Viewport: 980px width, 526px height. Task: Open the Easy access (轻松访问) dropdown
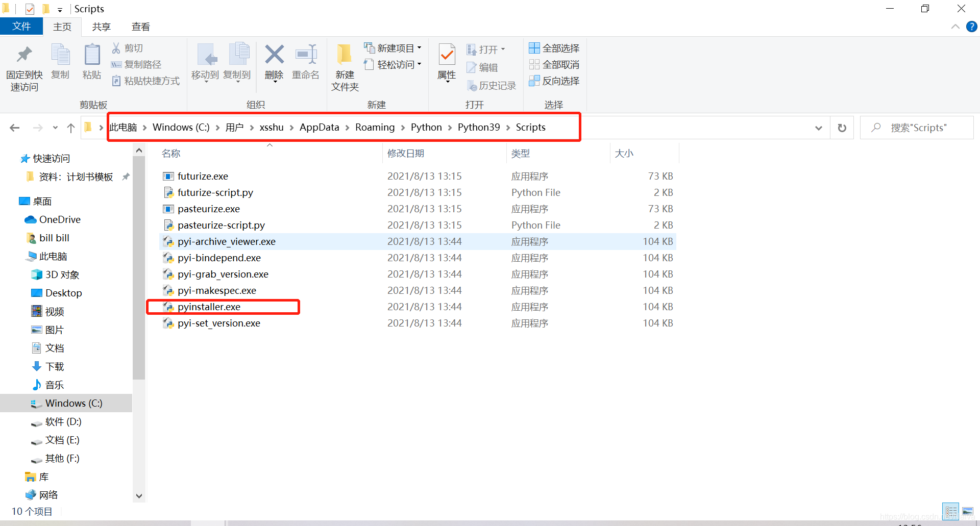(393, 64)
